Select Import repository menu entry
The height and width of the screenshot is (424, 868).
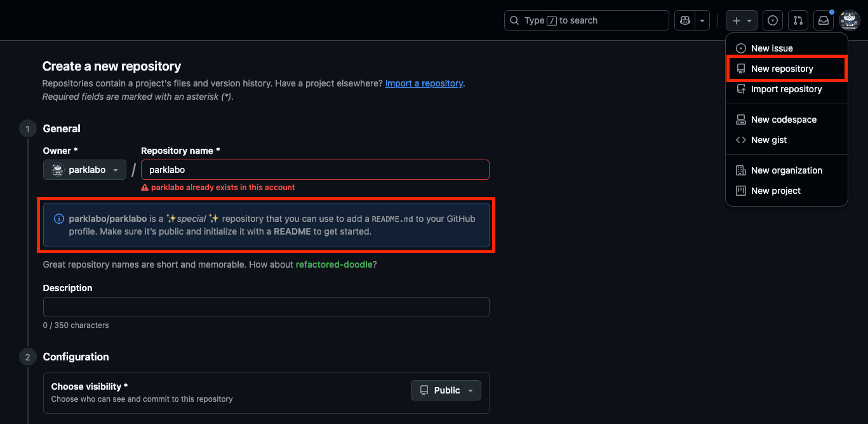click(786, 89)
